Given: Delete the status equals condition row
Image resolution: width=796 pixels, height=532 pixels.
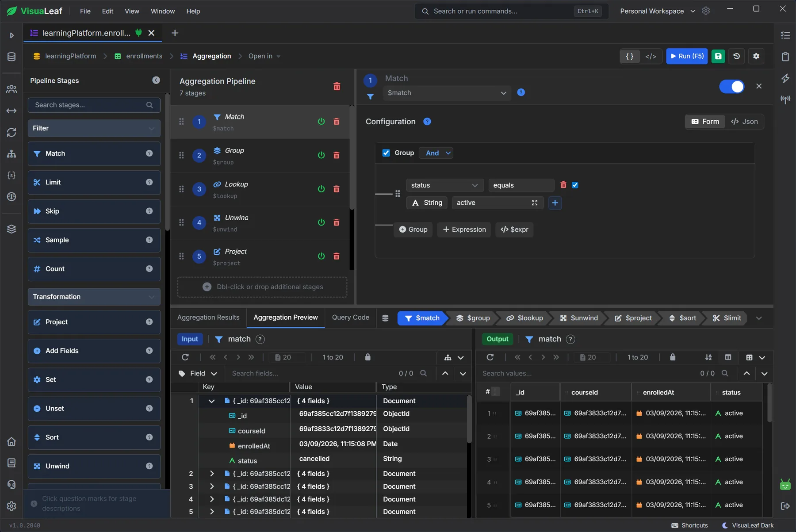Looking at the screenshot, I should coord(563,185).
